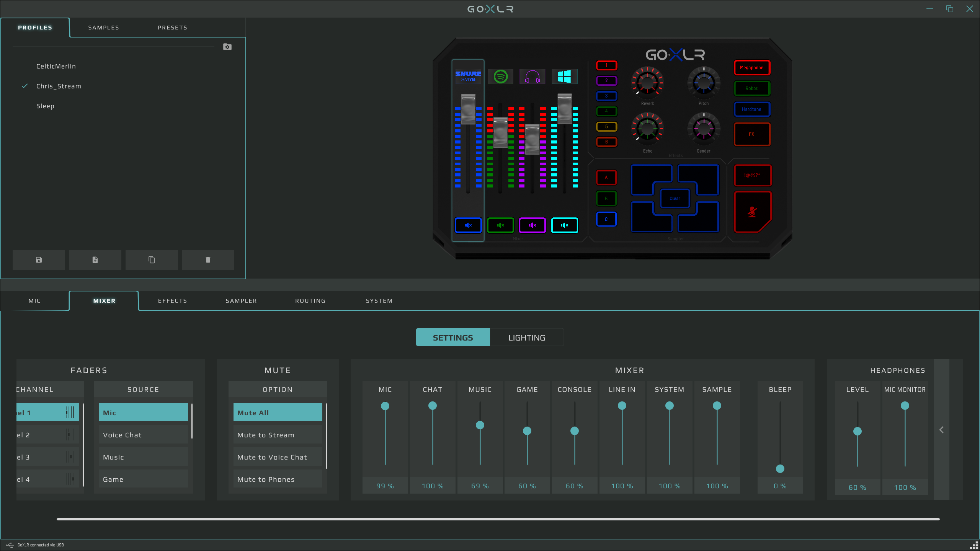The width and height of the screenshot is (980, 551).
Task: Select effects preset 3 button
Action: [x=606, y=96]
